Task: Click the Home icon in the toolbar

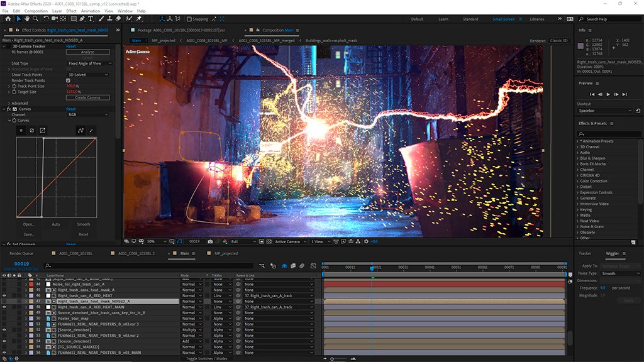Action: click(x=8, y=19)
